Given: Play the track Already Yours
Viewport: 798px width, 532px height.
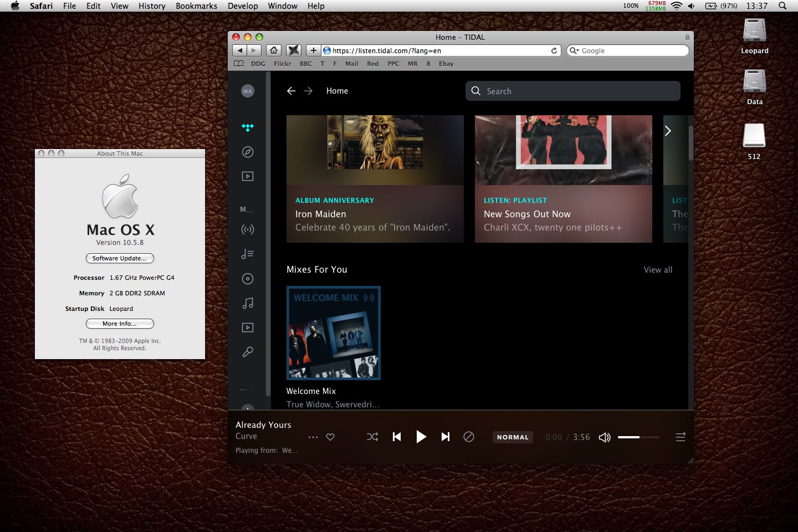Looking at the screenshot, I should (421, 437).
